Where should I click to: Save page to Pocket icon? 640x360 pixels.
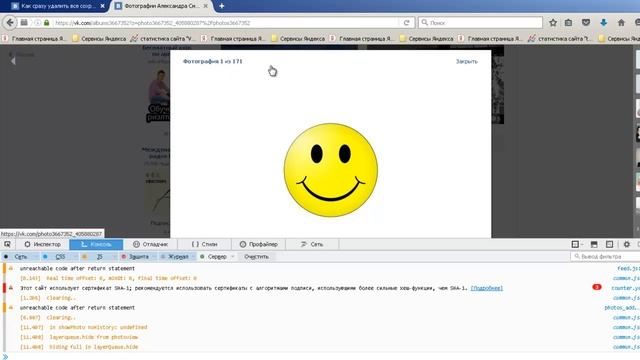point(586,23)
